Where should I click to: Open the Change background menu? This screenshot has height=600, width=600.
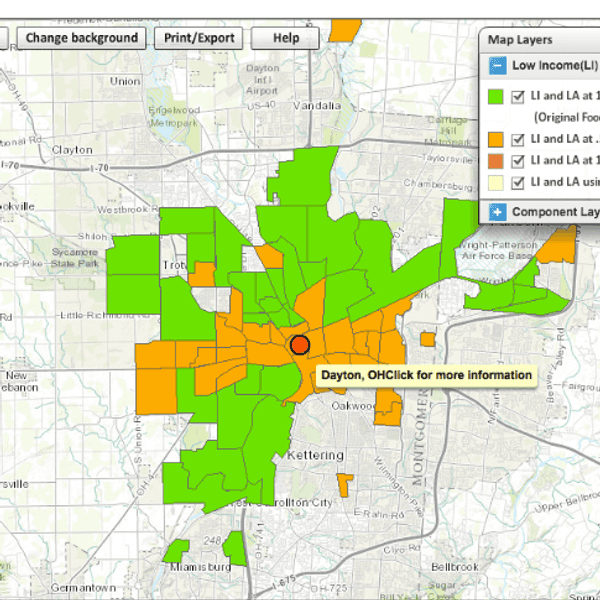(82, 38)
